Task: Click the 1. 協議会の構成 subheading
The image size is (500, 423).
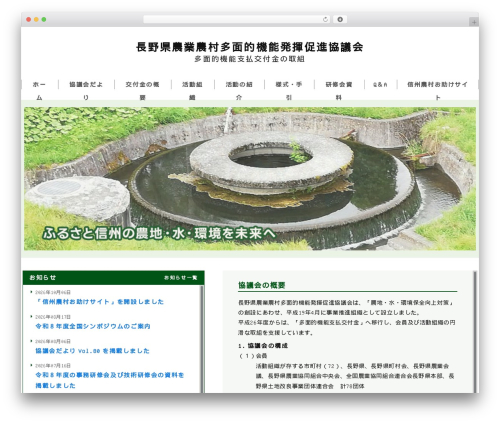Action: tap(263, 346)
